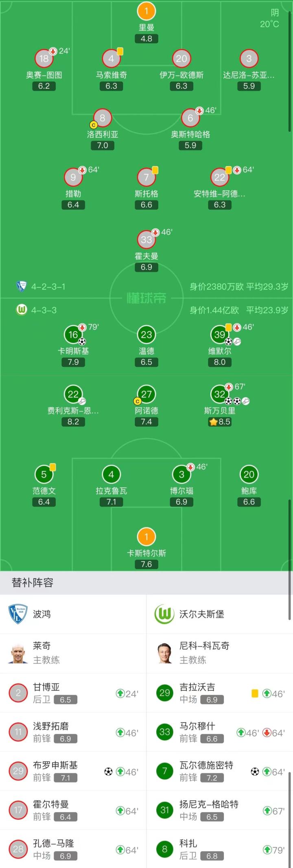Click the Wolfsburg logo beside 沃尔夫斯堡

[x=164, y=614]
